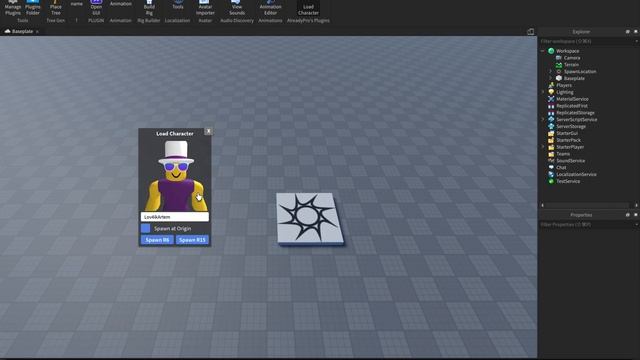Click the ReplicatedFirst icon

click(551, 106)
